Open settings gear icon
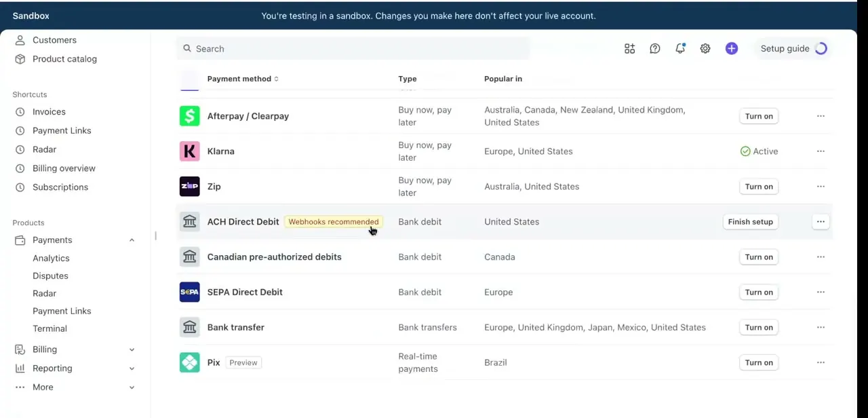 pyautogui.click(x=705, y=49)
